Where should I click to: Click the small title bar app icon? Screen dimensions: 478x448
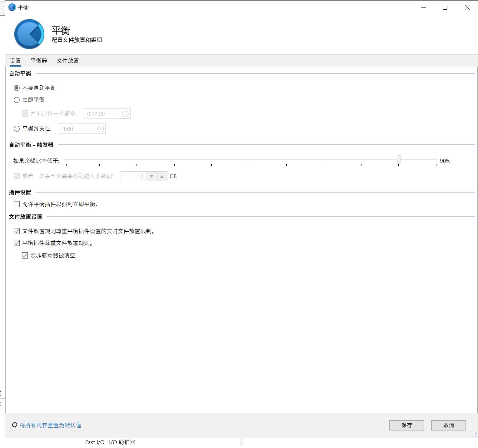click(12, 7)
